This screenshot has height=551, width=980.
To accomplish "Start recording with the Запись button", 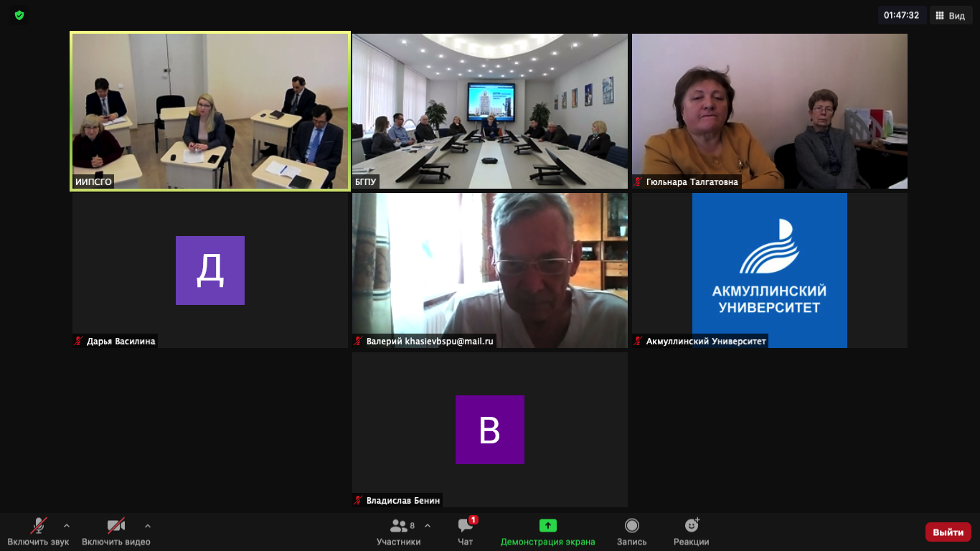I will tap(631, 532).
